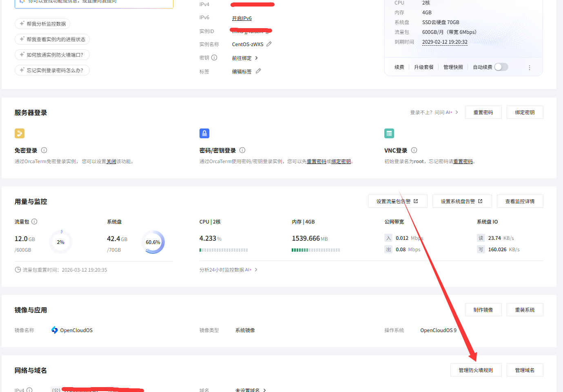Click the pencil icon next to 编辑标签
Viewport: 563px width, 392px height.
click(x=259, y=71)
